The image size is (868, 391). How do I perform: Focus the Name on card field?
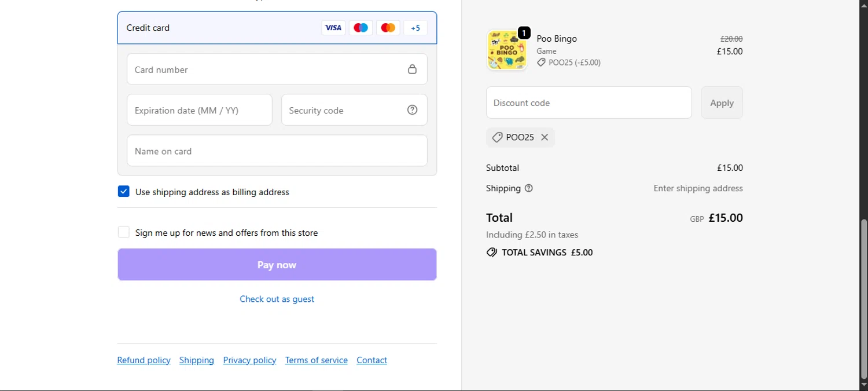[277, 151]
